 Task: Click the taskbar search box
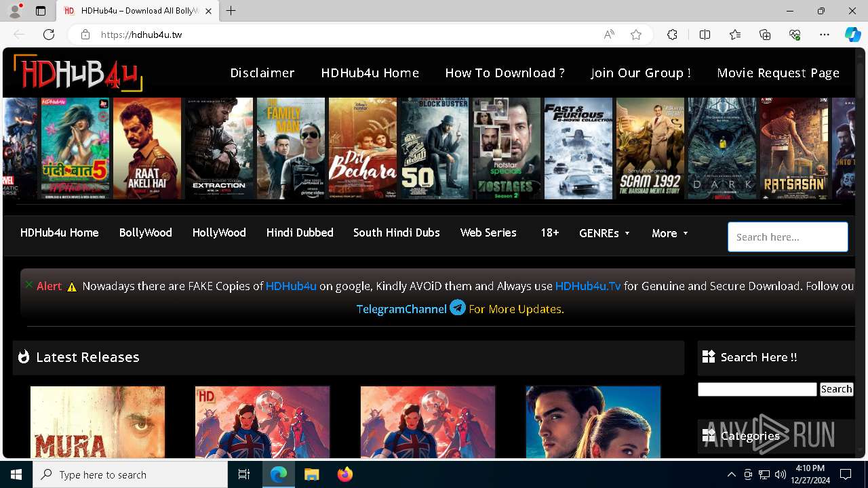point(130,474)
